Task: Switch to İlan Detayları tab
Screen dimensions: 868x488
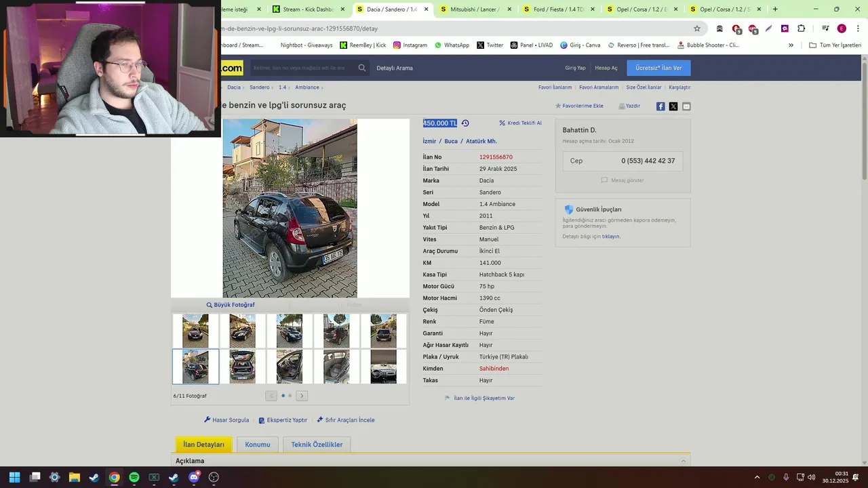Action: tap(203, 445)
